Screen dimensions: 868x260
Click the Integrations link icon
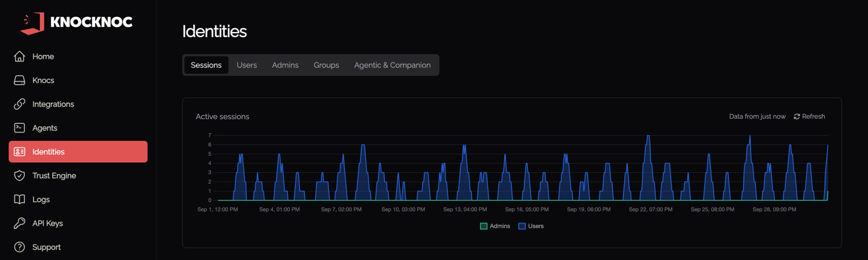(x=20, y=104)
